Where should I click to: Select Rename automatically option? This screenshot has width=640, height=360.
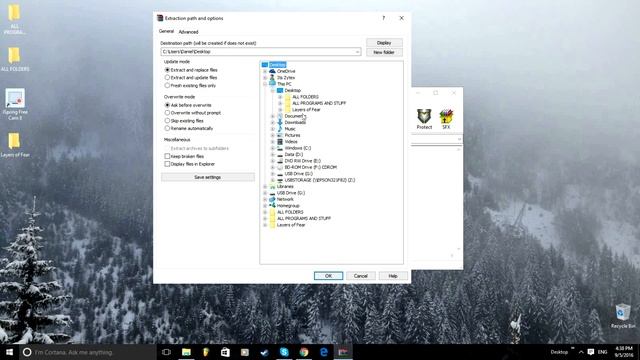coord(189,128)
